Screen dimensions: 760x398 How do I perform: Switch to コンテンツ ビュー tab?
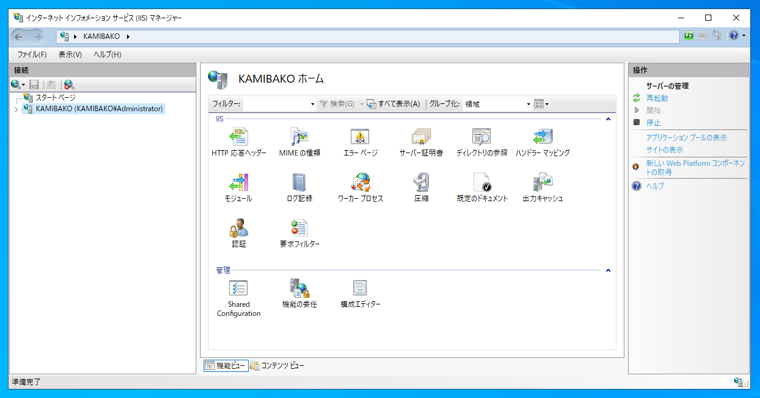[x=277, y=366]
